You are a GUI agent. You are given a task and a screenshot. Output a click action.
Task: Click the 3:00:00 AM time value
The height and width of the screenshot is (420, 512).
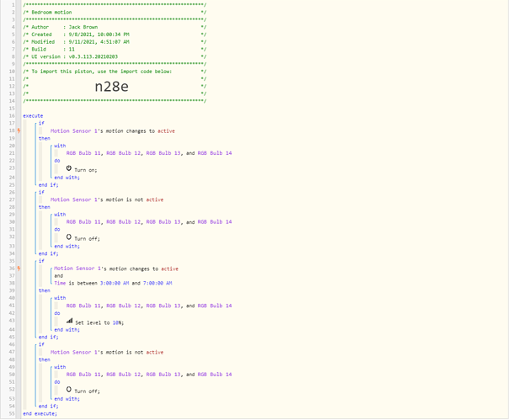tap(115, 284)
